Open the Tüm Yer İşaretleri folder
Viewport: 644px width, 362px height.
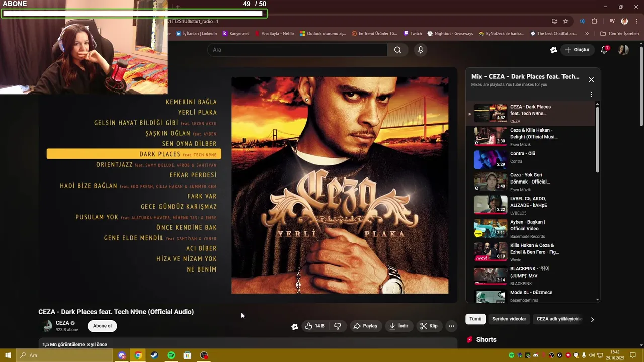[619, 34]
